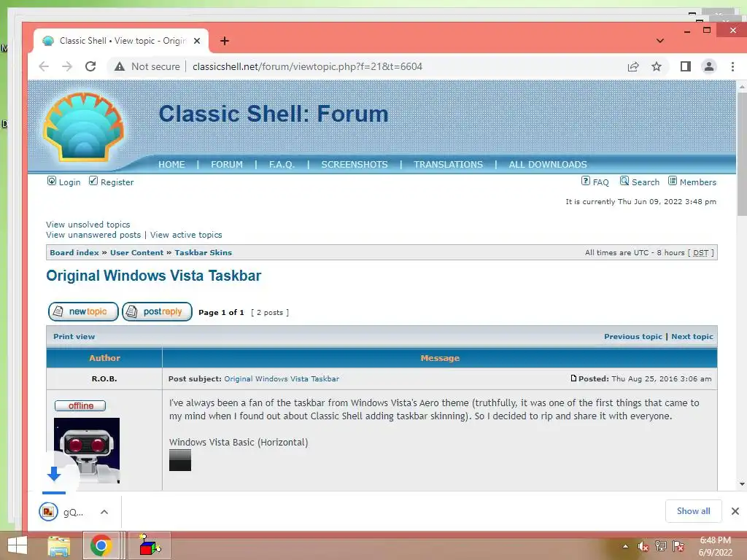Click the Original Windows Vista Taskbar title
The image size is (747, 560).
coord(154,276)
